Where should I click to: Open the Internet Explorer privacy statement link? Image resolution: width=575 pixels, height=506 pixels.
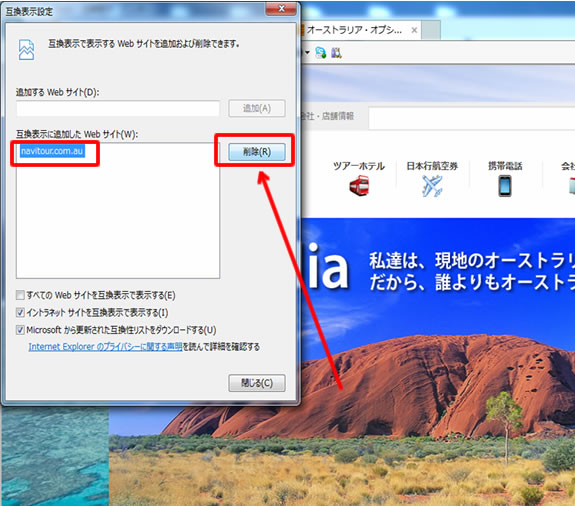[x=105, y=346]
